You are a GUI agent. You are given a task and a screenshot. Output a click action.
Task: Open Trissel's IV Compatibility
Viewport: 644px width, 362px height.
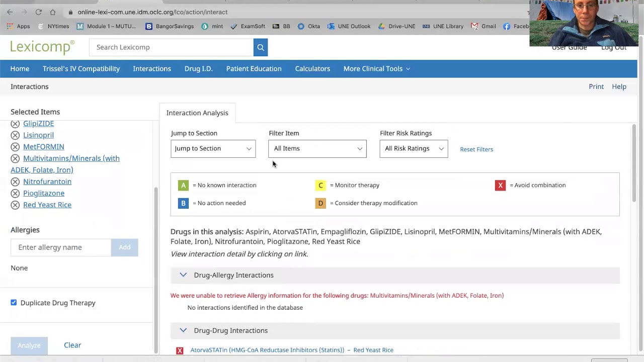(x=81, y=69)
